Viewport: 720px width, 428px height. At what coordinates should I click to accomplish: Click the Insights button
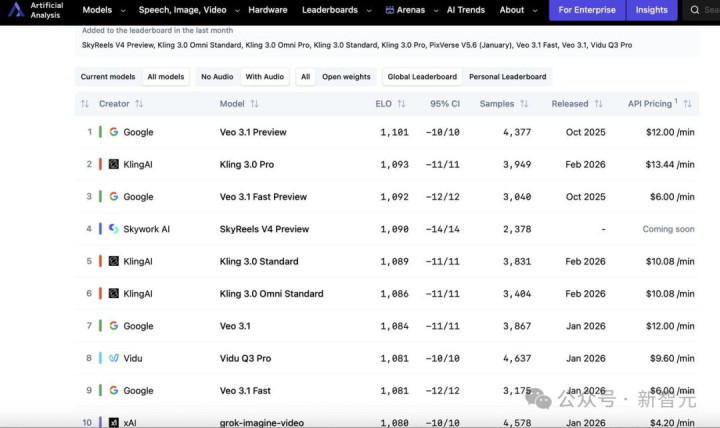point(652,10)
